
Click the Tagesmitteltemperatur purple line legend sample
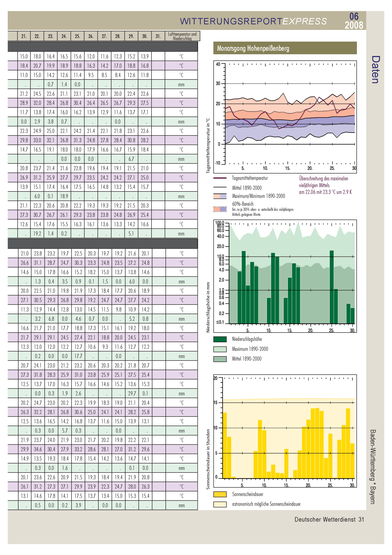coord(220,178)
